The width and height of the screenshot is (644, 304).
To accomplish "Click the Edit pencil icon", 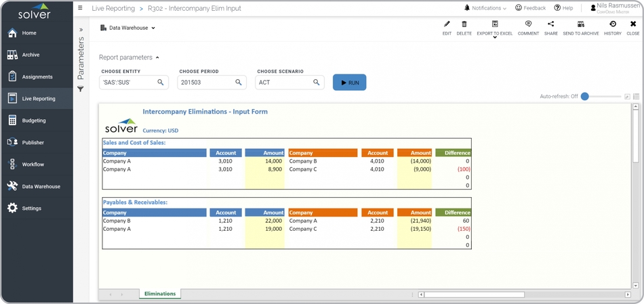I will 447,25.
